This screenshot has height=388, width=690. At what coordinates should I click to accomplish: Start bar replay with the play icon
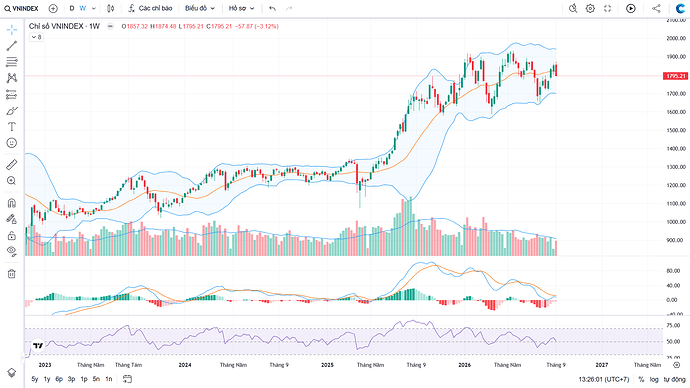pyautogui.click(x=631, y=8)
